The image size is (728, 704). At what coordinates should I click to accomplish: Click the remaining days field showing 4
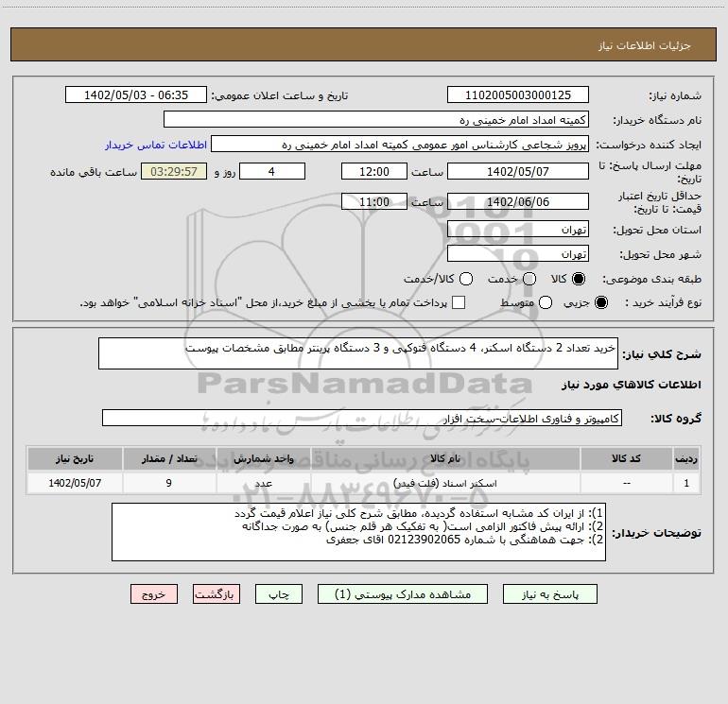pyautogui.click(x=272, y=172)
